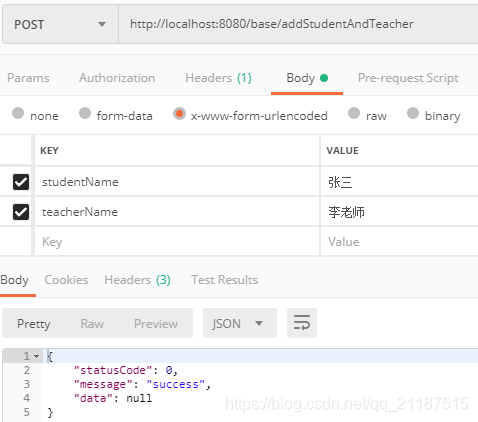This screenshot has width=478, height=422.
Task: Click the request URL field
Action: point(298,24)
